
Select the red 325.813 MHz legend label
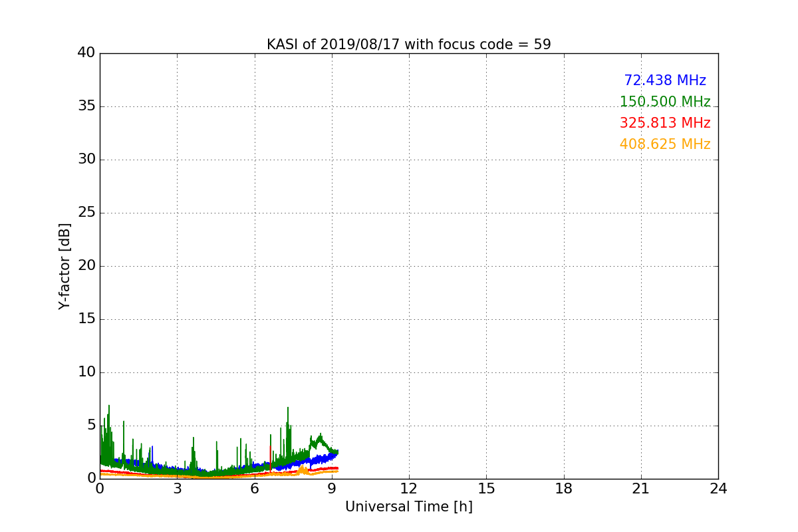(665, 123)
